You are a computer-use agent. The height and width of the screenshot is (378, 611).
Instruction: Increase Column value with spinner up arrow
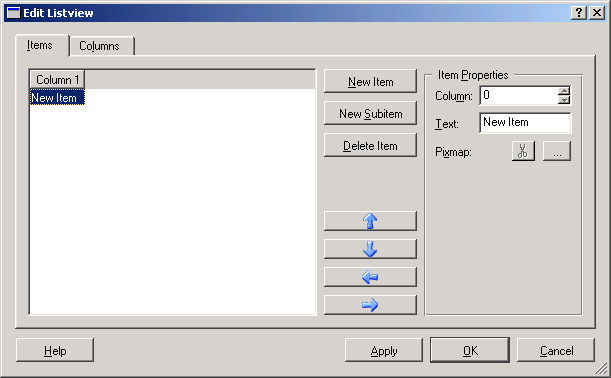pyautogui.click(x=564, y=91)
